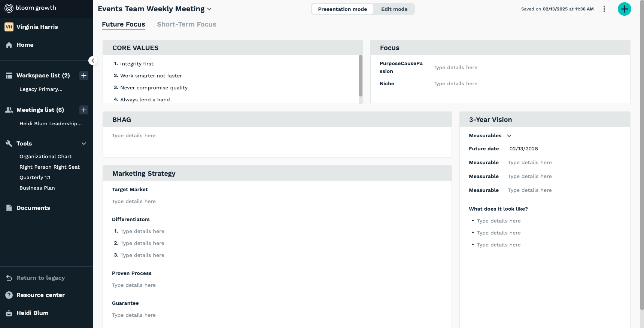
Task: Add a new workspace with plus icon
Action: pos(84,76)
